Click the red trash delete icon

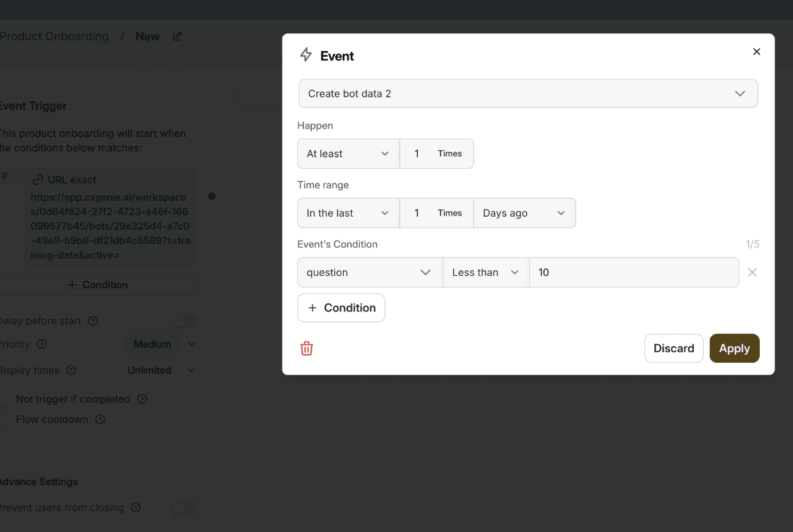[x=307, y=349]
